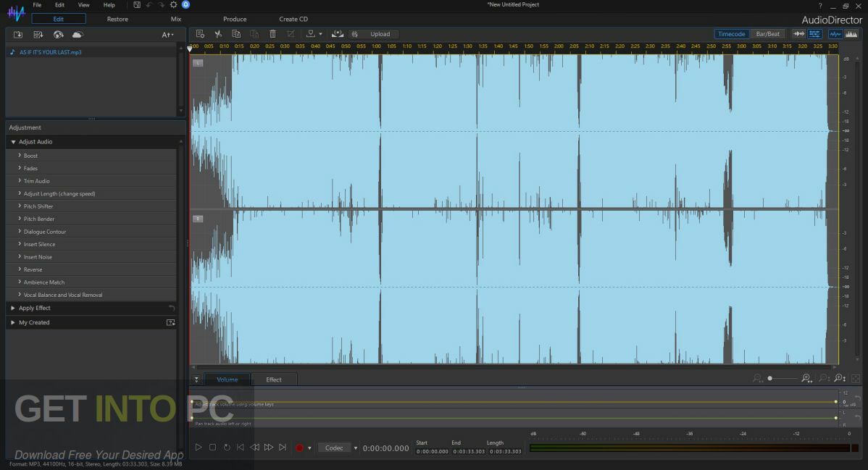
Task: Click the Help question mark icon
Action: (x=820, y=6)
